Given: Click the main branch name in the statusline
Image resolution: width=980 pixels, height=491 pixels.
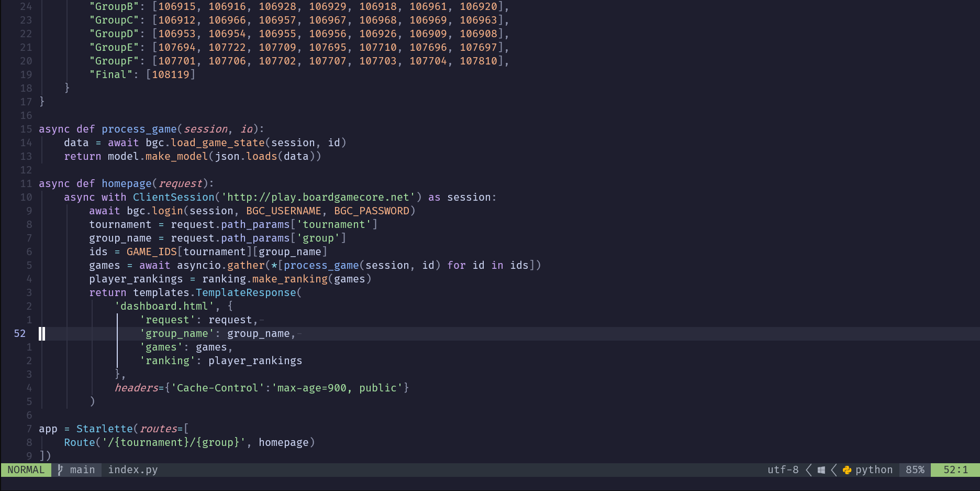Looking at the screenshot, I should (82, 470).
